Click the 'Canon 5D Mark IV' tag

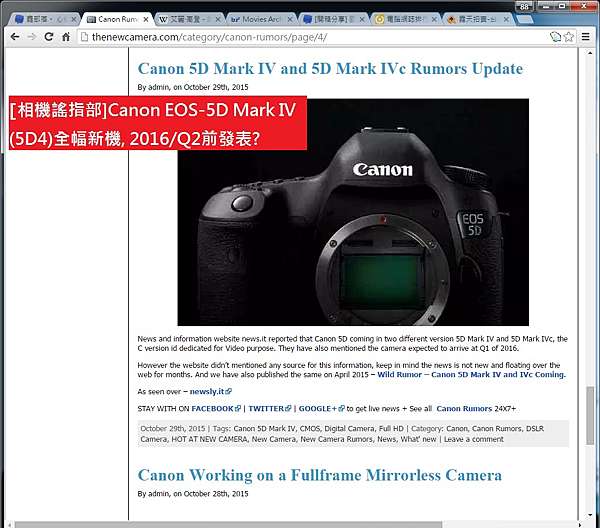(x=265, y=429)
